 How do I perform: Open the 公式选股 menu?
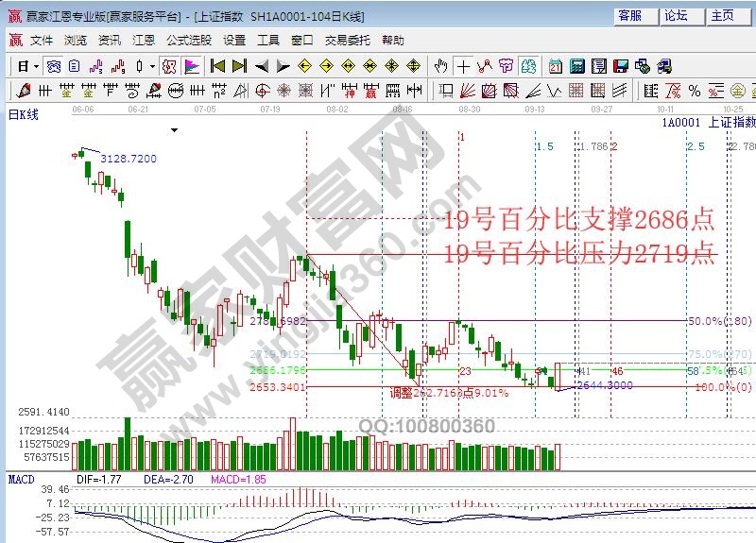[x=189, y=41]
